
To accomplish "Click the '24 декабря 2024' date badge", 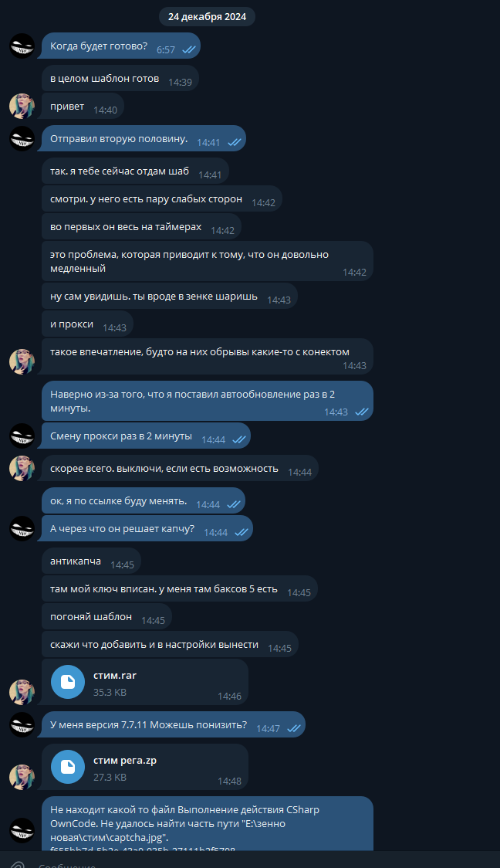I will point(208,17).
